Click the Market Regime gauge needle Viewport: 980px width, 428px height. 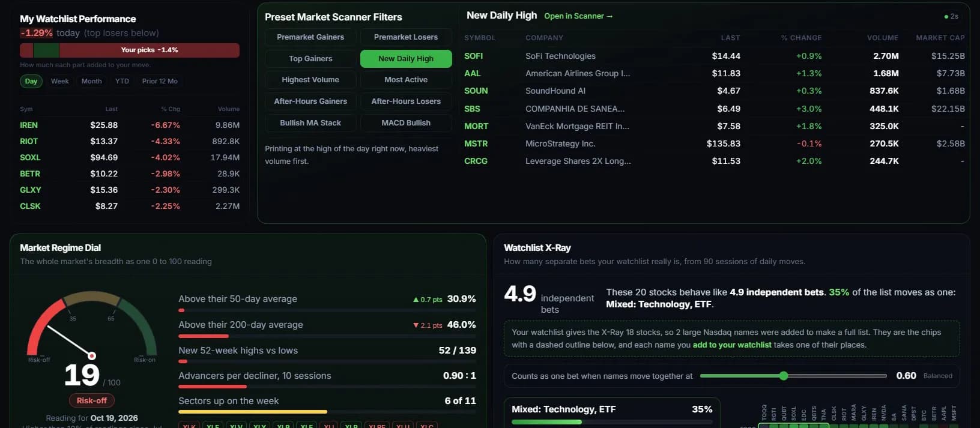pos(70,341)
